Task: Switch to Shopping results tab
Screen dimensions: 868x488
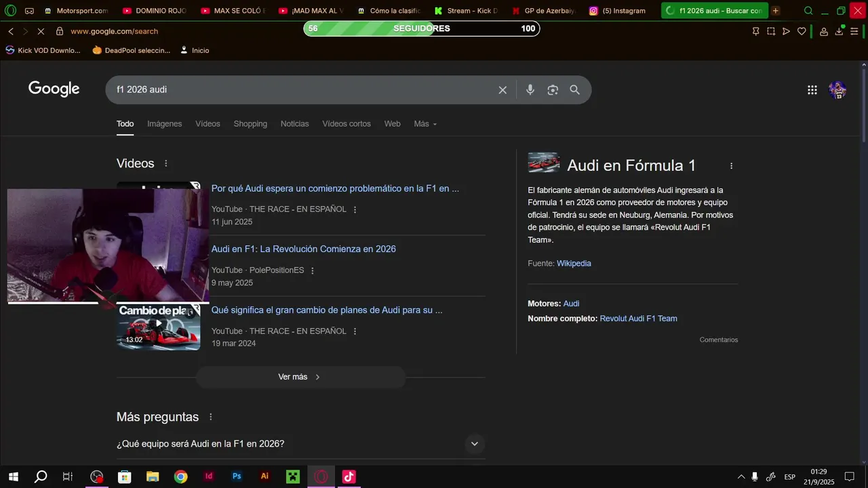Action: click(x=250, y=124)
